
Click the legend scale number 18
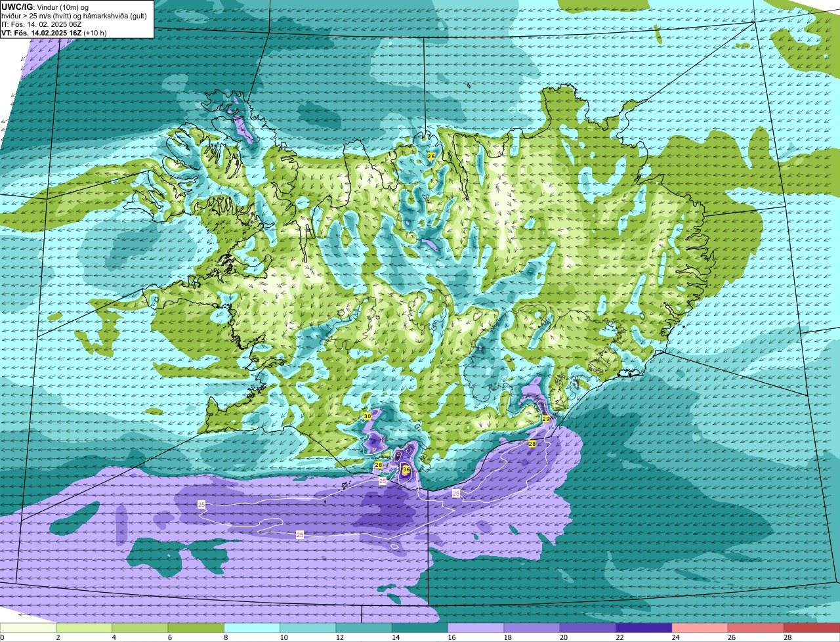point(507,637)
